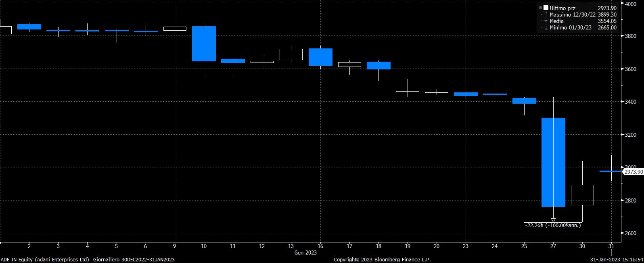Click the 4000 price axis label

[631, 4]
